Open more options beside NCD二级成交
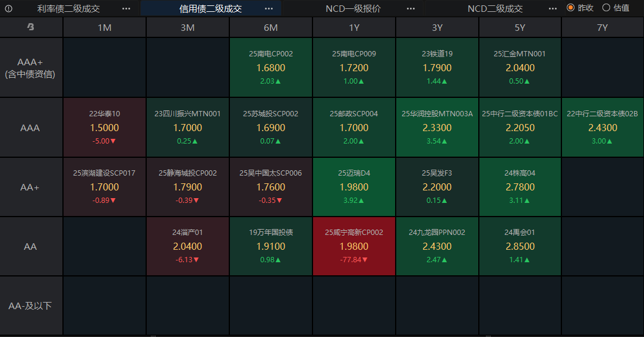This screenshot has height=337, width=644. tap(553, 8)
